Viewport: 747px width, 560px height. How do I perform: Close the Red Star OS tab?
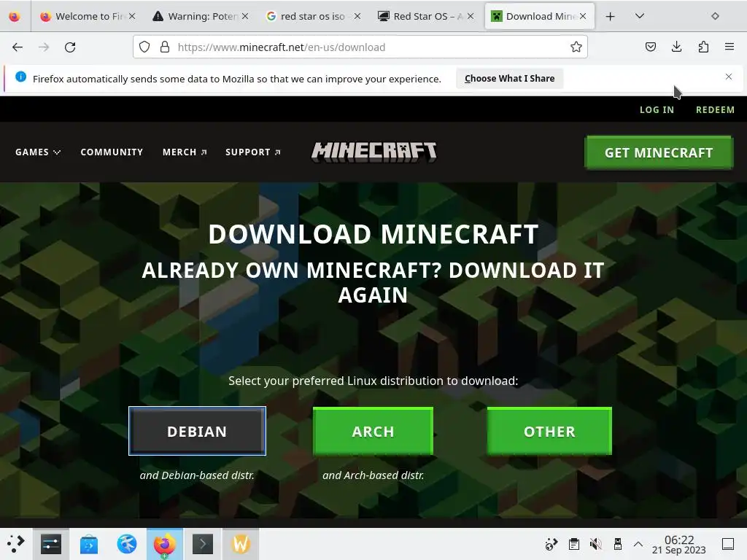tap(471, 16)
